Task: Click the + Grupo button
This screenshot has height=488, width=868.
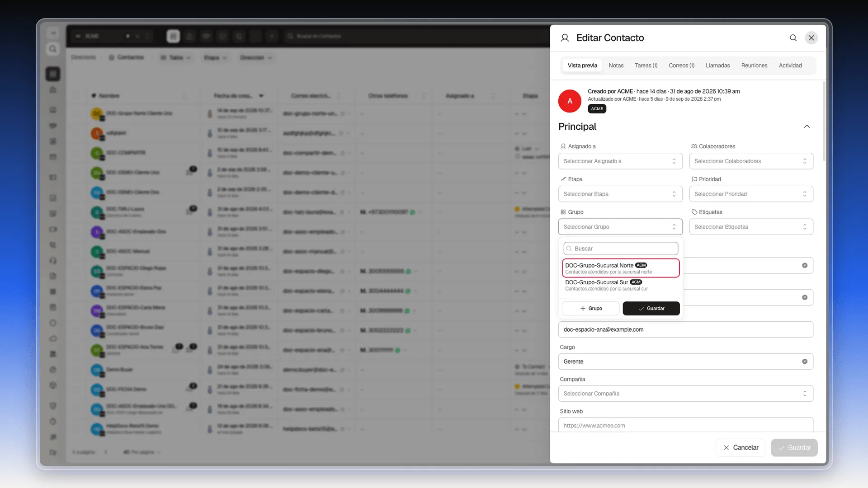Action: click(x=590, y=309)
